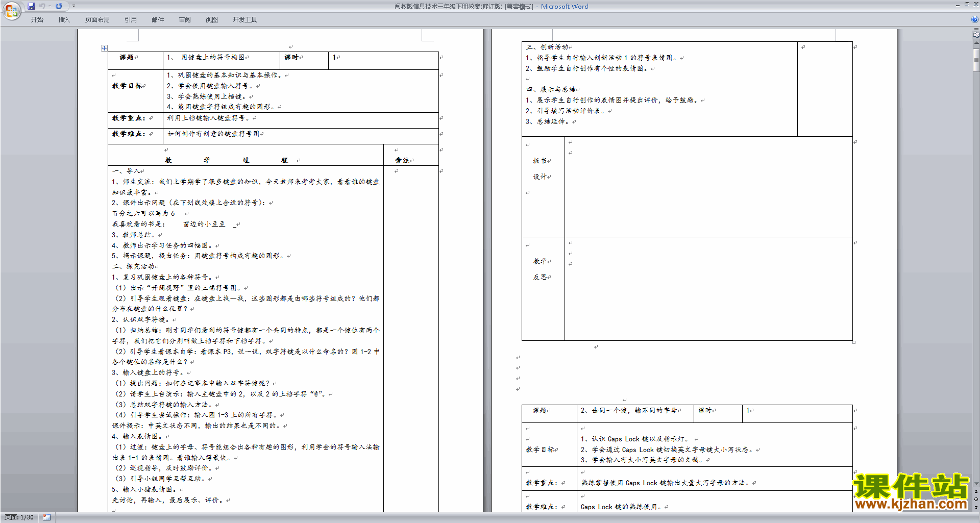
Task: Click the vertical scrollbar up arrow
Action: (976, 42)
